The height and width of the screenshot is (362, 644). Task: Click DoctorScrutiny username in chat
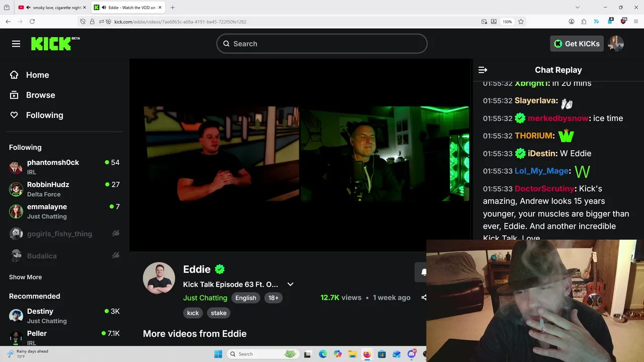coord(544,189)
